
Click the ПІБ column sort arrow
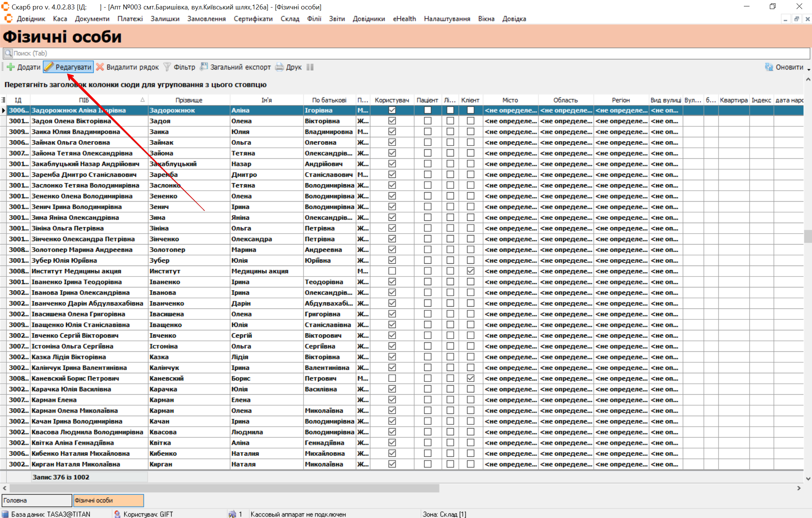142,100
